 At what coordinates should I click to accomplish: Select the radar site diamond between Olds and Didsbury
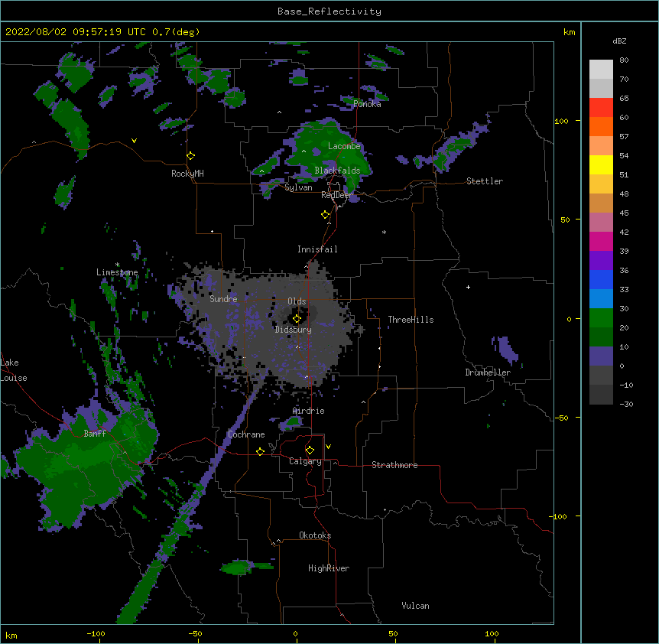(x=297, y=319)
